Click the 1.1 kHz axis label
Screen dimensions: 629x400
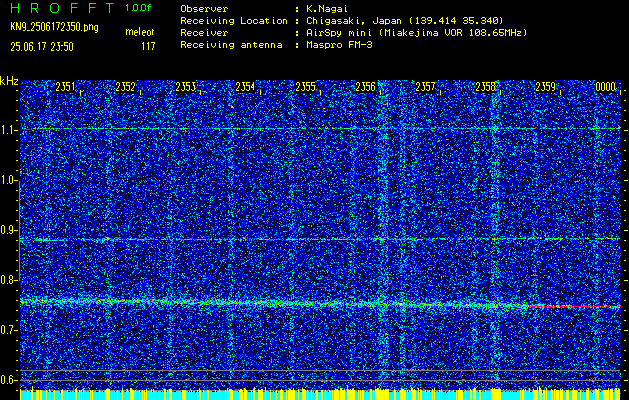[8, 130]
